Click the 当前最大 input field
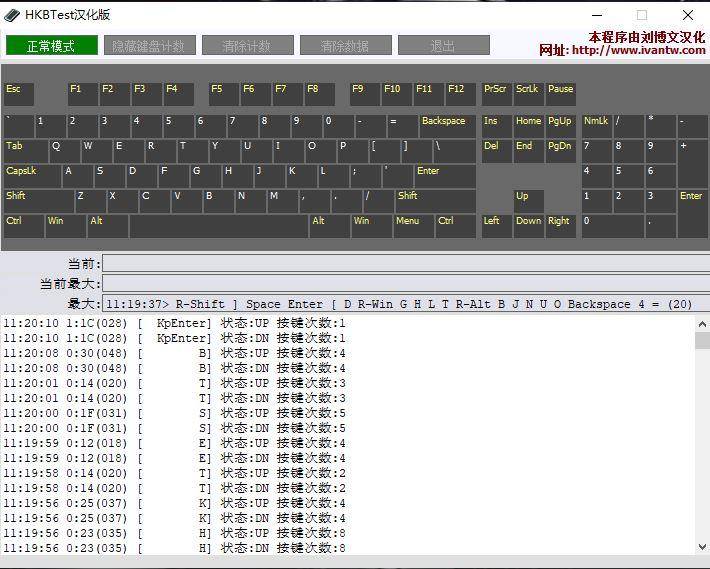710x569 pixels. pos(406,284)
